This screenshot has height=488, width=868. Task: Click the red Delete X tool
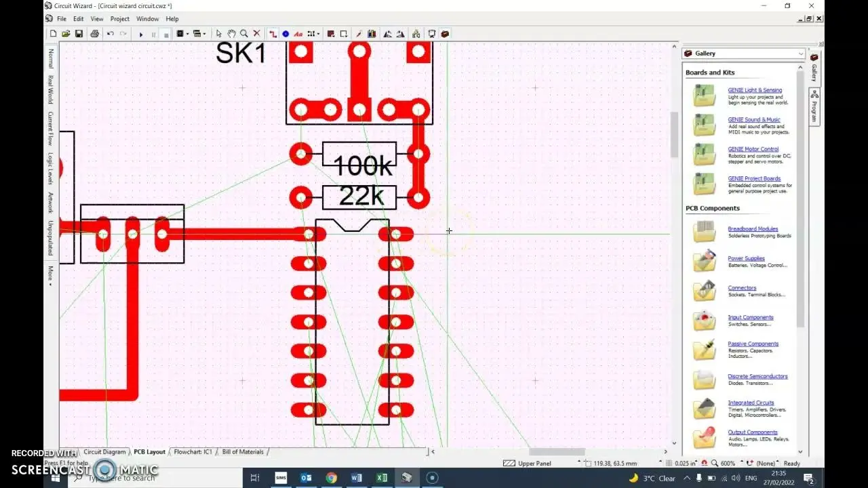pos(256,34)
